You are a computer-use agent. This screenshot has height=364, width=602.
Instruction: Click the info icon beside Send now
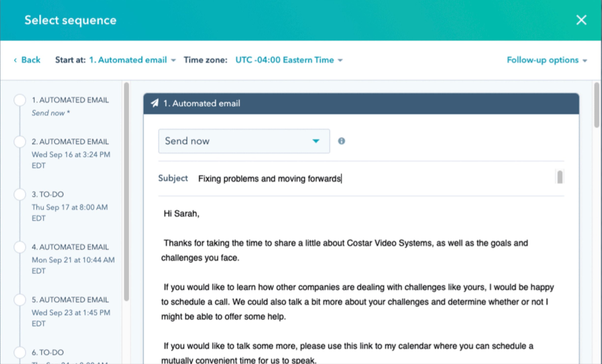point(342,141)
